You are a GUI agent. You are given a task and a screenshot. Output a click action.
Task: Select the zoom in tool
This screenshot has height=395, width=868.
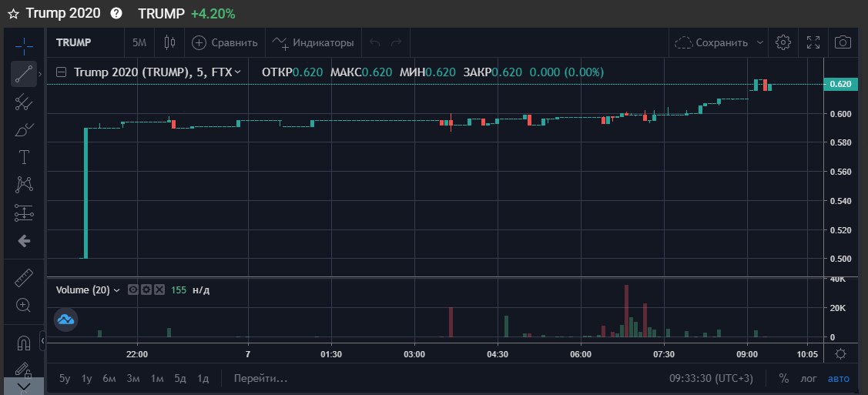(24, 305)
